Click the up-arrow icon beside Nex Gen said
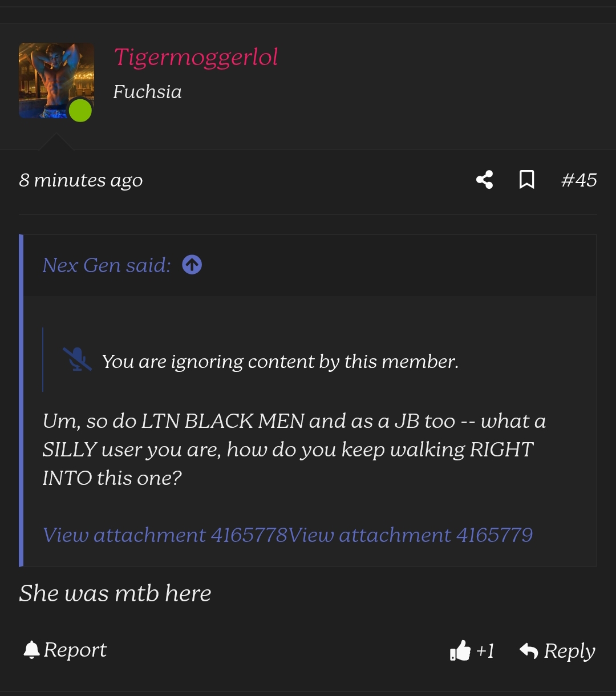 [x=192, y=265]
